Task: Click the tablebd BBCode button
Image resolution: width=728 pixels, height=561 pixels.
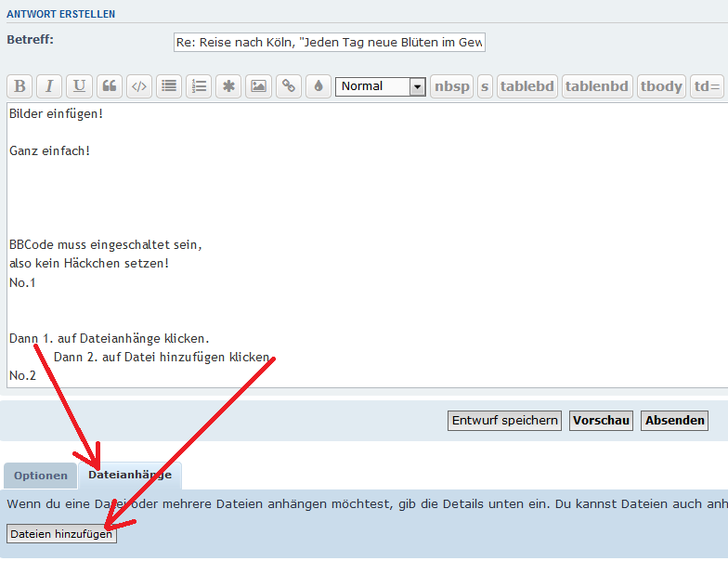Action: point(526,86)
